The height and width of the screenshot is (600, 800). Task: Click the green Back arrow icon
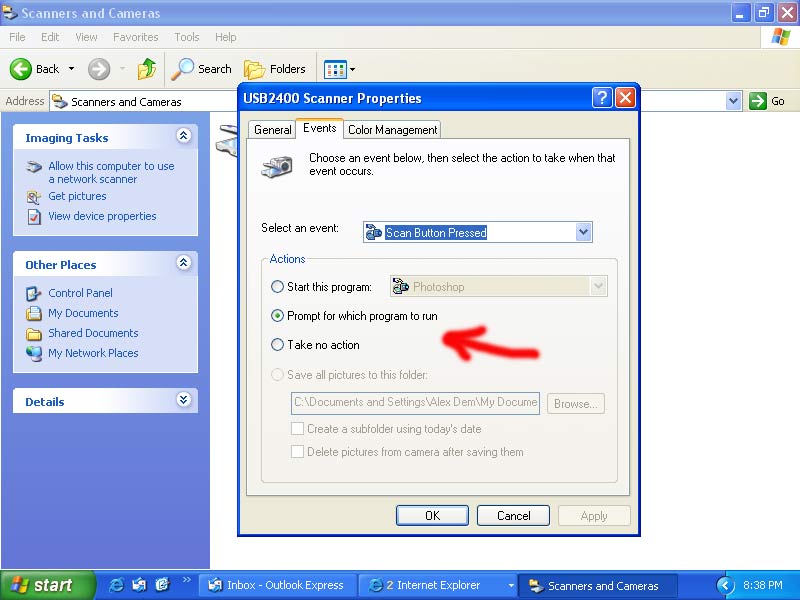[20, 69]
